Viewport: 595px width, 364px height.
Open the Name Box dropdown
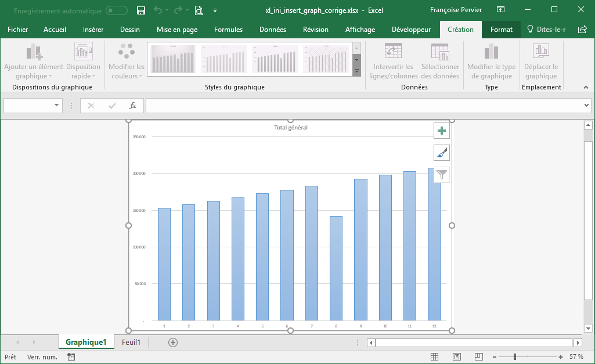click(x=57, y=106)
